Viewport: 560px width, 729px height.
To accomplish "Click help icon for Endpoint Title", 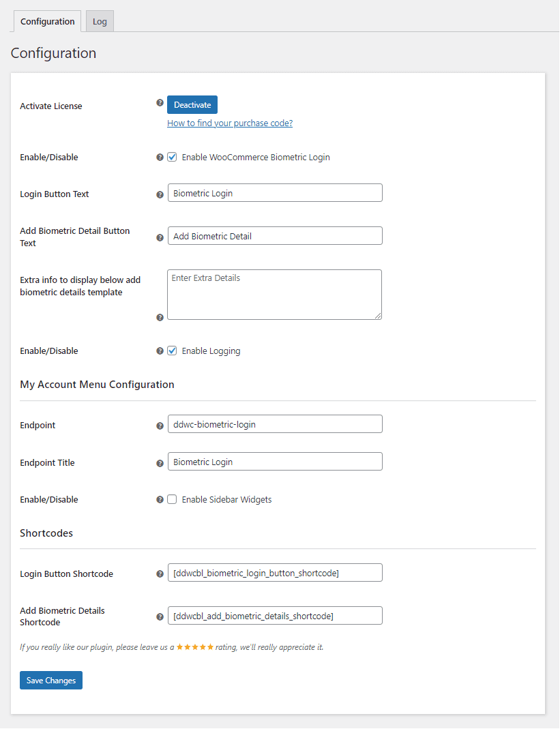I will pyautogui.click(x=160, y=464).
